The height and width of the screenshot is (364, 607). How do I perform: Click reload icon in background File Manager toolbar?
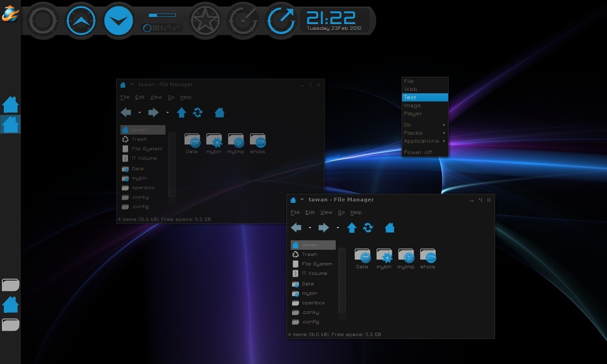198,113
